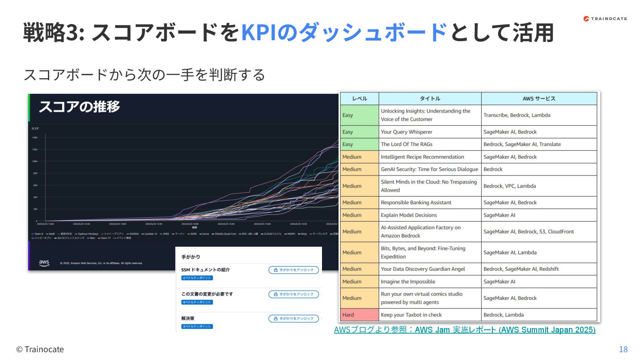Click the レベル column header
644x362 pixels.
360,98
